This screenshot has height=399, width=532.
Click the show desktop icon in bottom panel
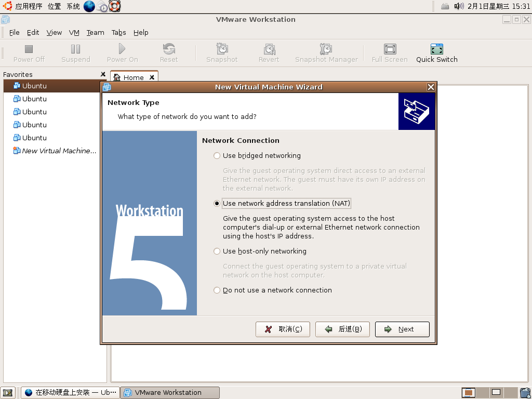[8, 393]
